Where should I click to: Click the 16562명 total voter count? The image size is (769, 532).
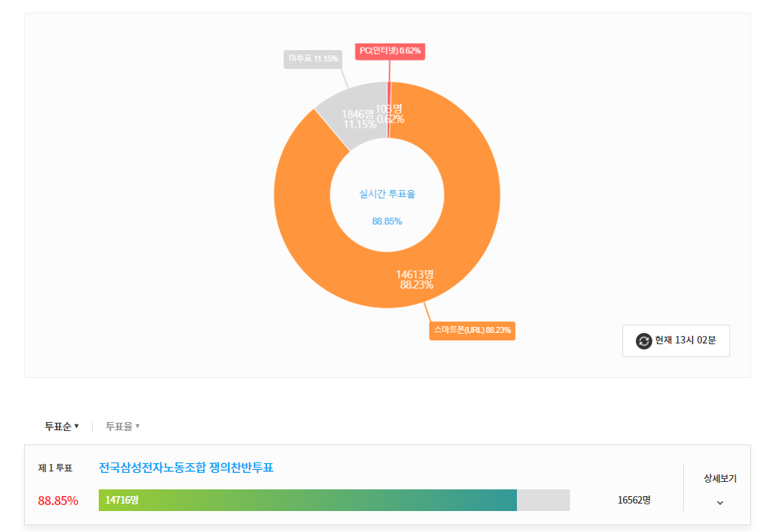click(x=634, y=500)
